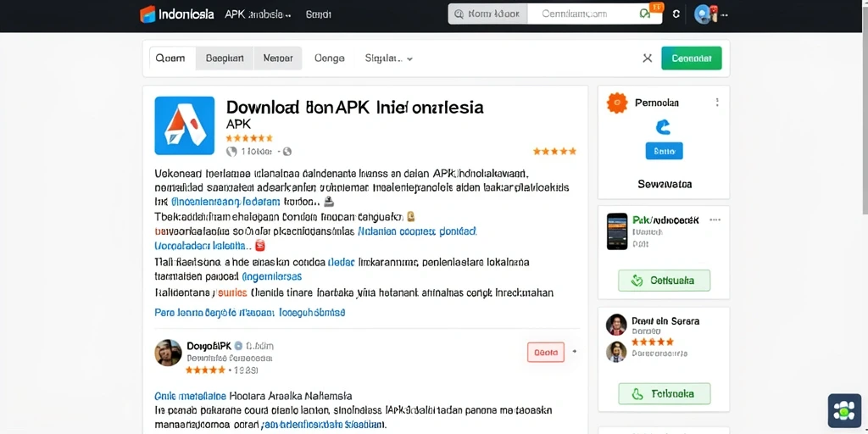
Task: Click the verified badge beside DoigobAPK
Action: click(238, 346)
